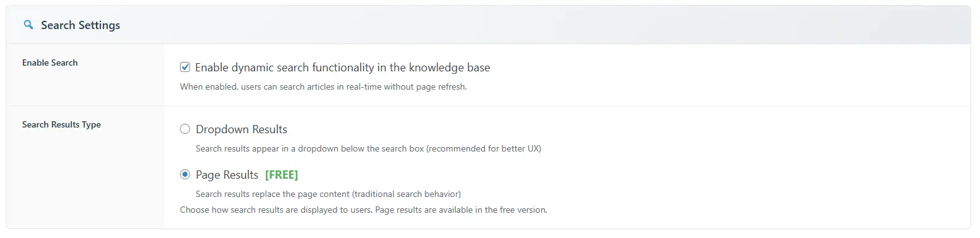Click the 'When enabled, users can search' description
The height and width of the screenshot is (238, 980).
[x=323, y=87]
